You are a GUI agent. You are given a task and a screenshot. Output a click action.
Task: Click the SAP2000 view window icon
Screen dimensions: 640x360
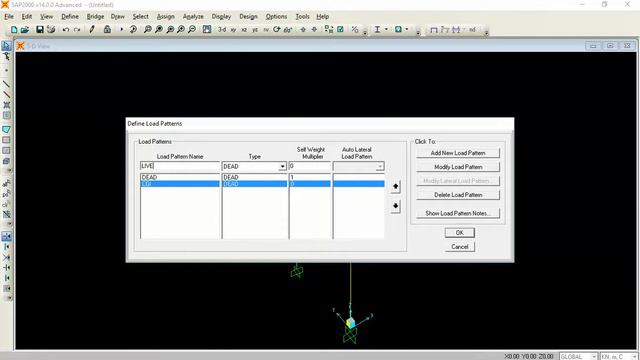click(x=20, y=46)
